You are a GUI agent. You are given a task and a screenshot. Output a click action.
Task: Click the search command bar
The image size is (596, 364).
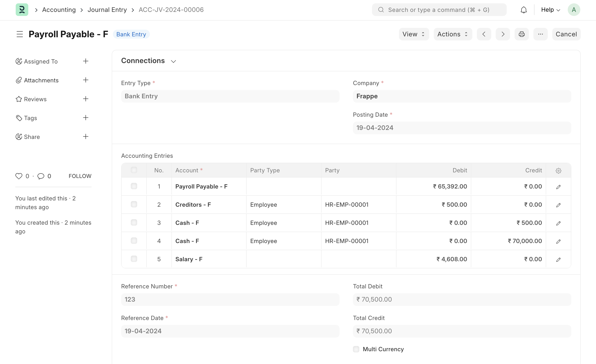click(x=439, y=10)
